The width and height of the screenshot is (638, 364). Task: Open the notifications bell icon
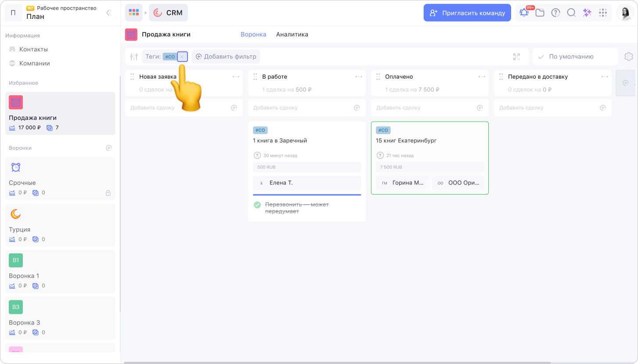tap(524, 13)
